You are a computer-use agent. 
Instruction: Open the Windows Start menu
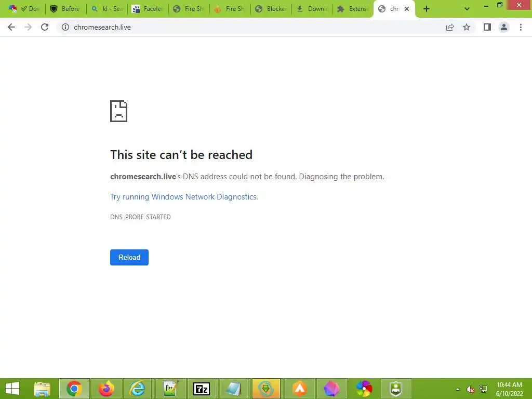(12, 389)
